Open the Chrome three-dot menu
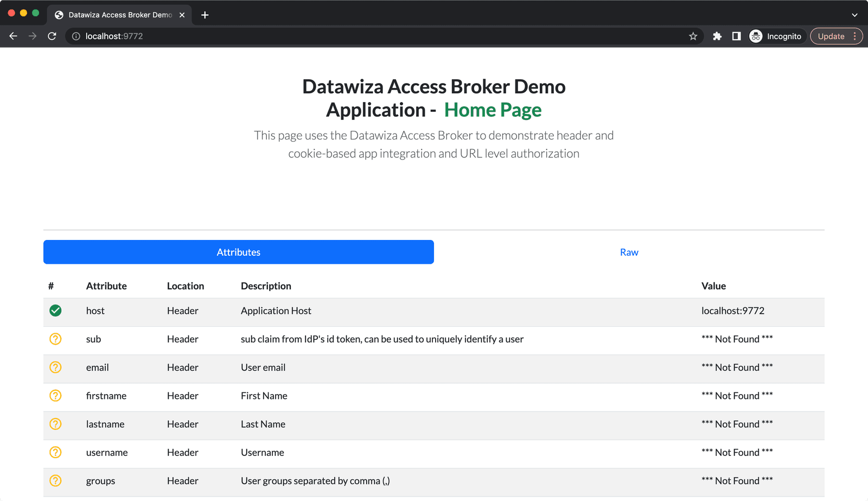The image size is (868, 501). (855, 36)
